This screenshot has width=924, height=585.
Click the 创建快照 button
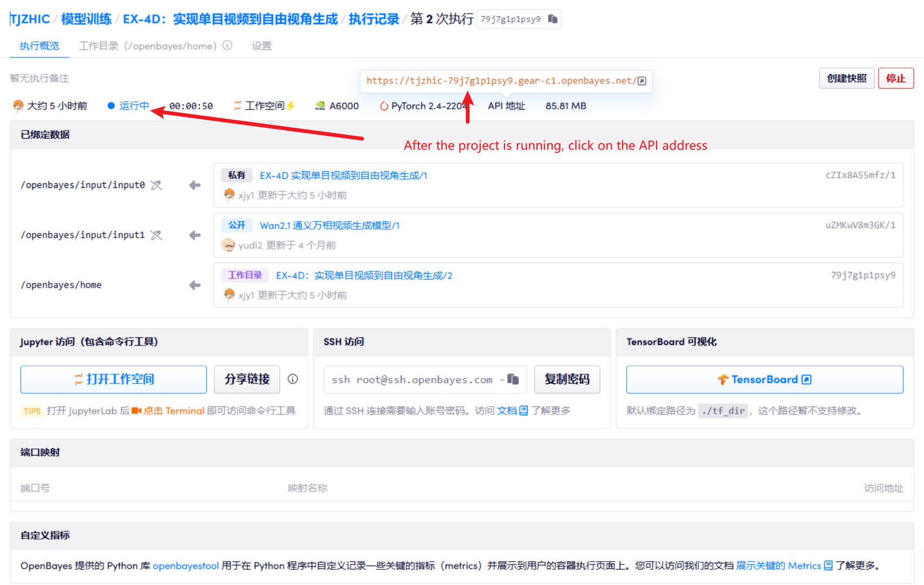click(846, 79)
